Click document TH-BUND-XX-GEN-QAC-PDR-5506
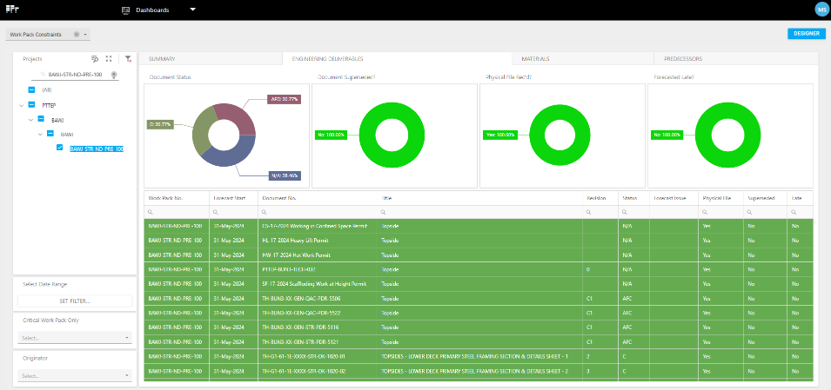Viewport: 831px width, 390px height. (x=301, y=298)
